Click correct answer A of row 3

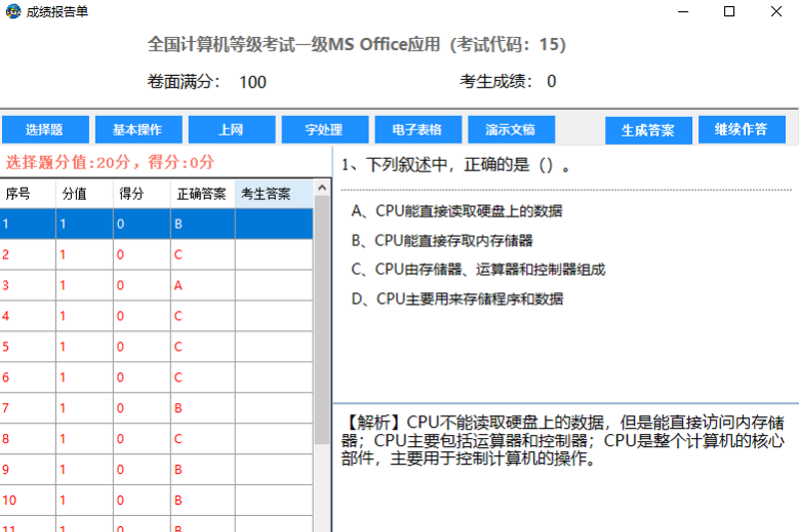click(203, 285)
